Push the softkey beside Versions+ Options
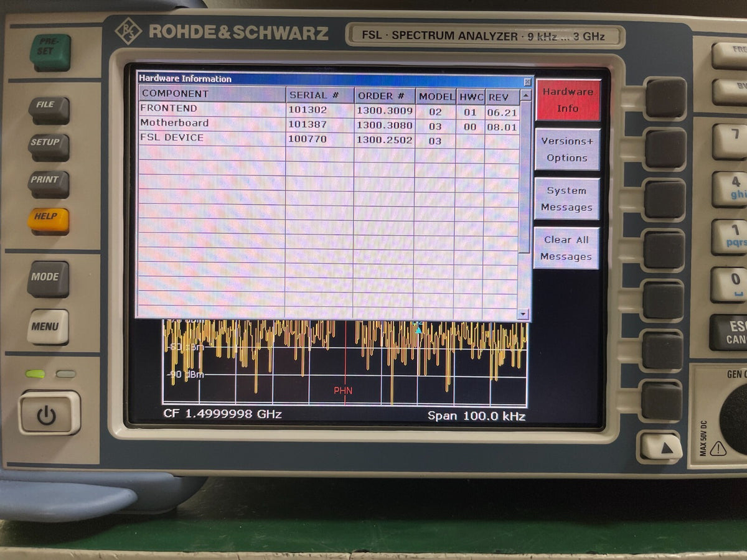Viewport: 747px width, 560px height. (665, 148)
